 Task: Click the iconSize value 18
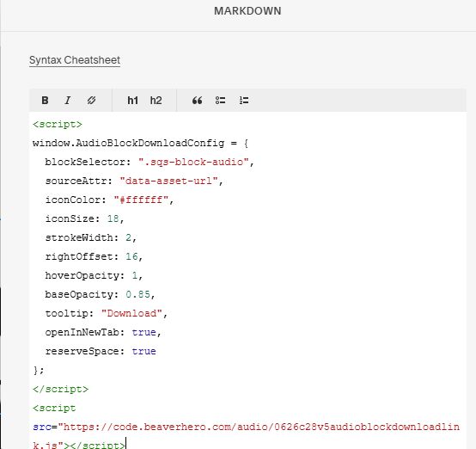[113, 218]
